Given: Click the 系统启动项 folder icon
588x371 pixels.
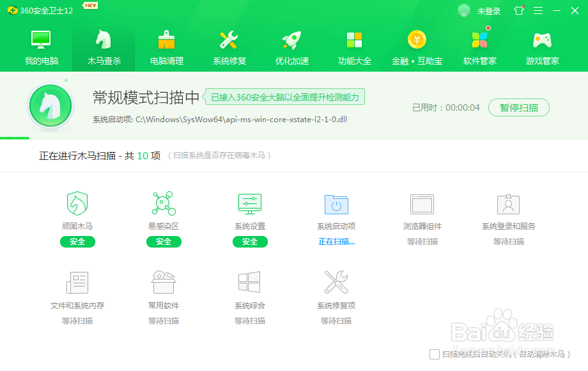Looking at the screenshot, I should pos(336,205).
